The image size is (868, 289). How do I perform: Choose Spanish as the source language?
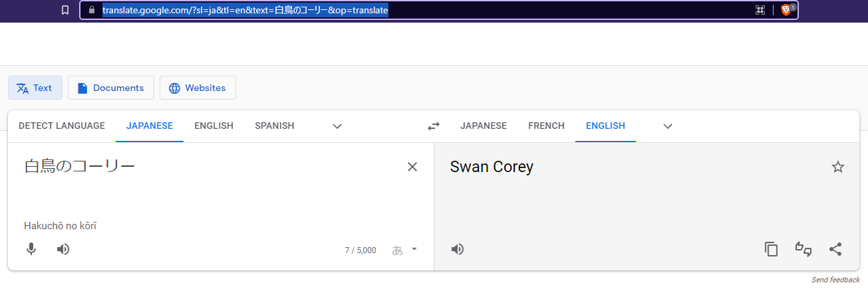coord(274,126)
